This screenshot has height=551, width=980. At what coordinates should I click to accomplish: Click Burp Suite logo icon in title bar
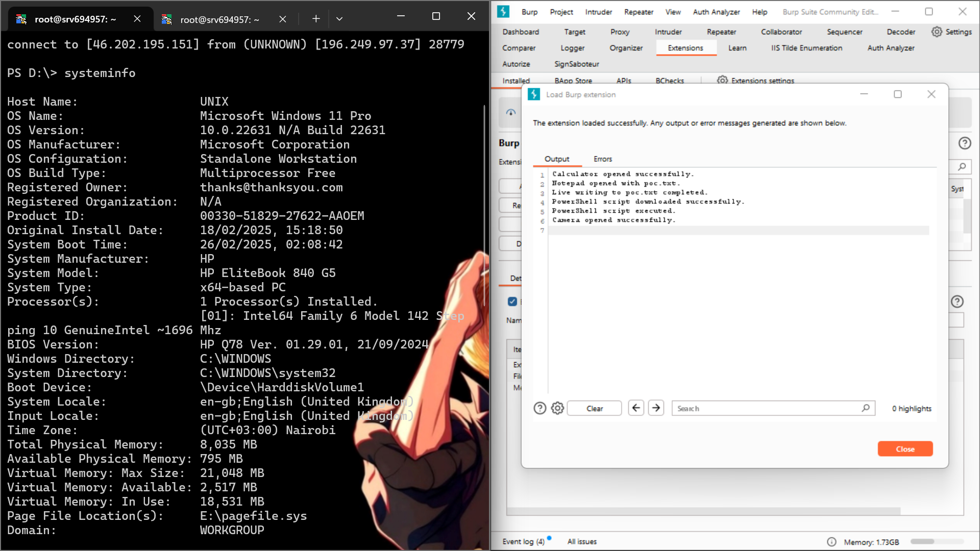pyautogui.click(x=503, y=11)
